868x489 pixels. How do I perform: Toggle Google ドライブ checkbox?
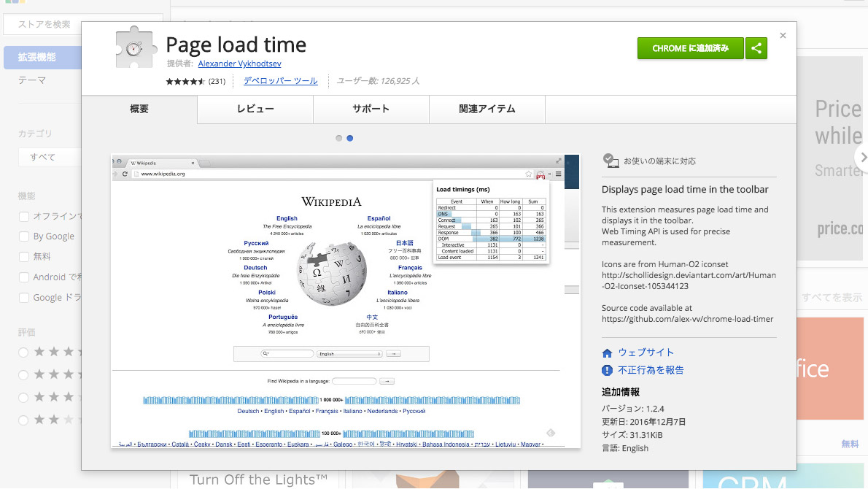[24, 298]
